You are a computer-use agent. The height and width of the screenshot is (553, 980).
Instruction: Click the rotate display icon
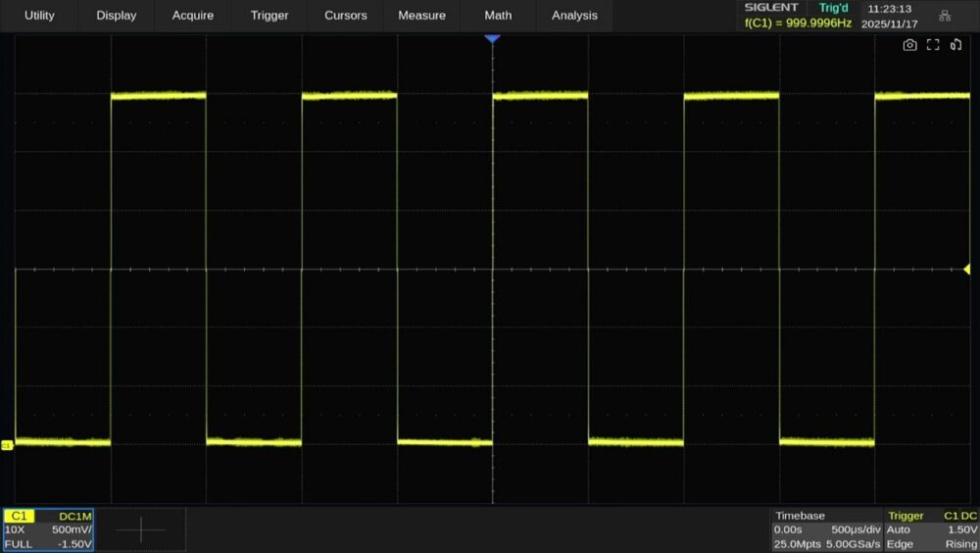[x=956, y=45]
